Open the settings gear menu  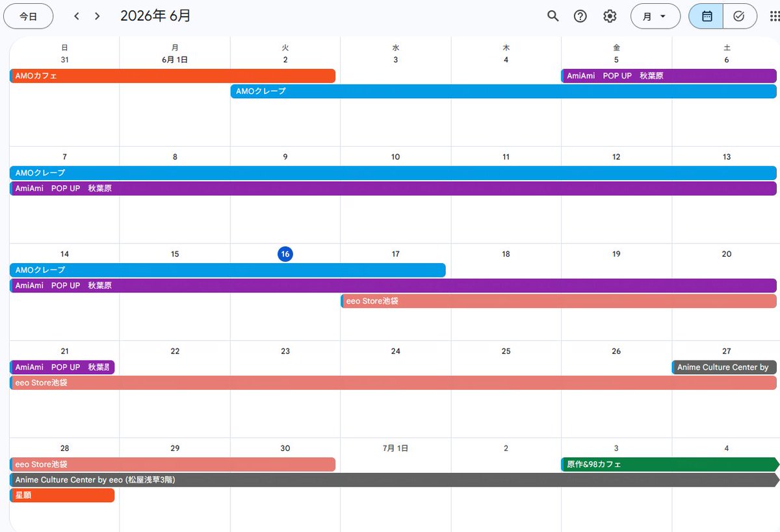(x=610, y=16)
